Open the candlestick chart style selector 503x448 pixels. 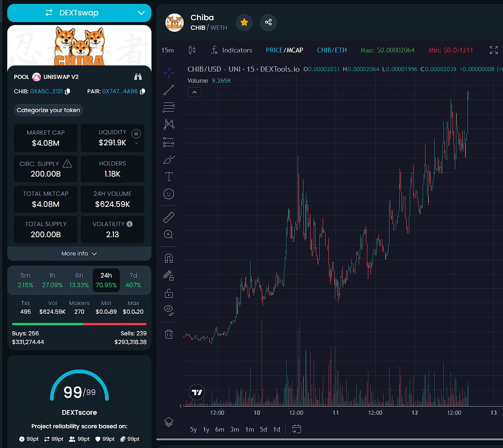[192, 50]
